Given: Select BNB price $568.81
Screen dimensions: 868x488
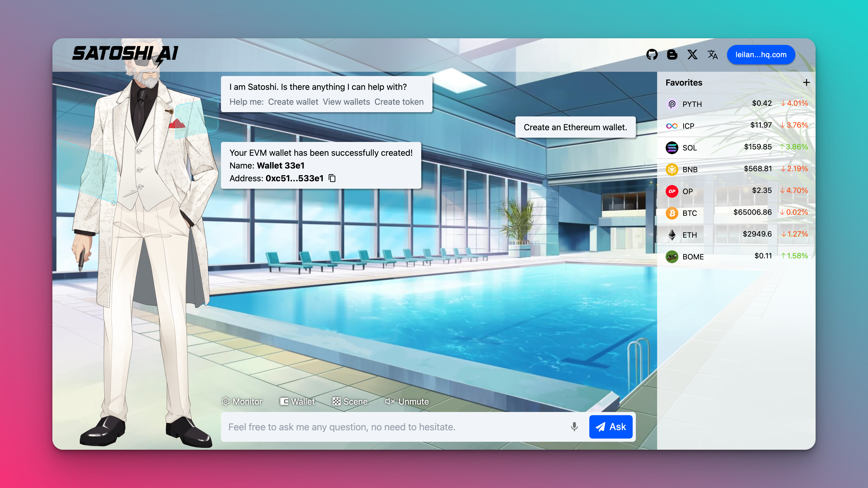Looking at the screenshot, I should tap(758, 169).
